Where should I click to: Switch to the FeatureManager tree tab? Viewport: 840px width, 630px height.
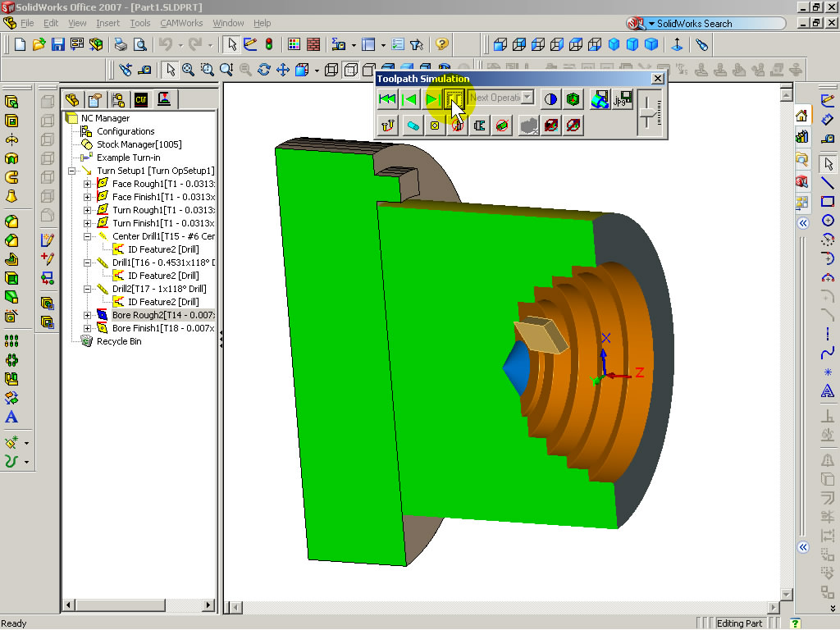(x=72, y=99)
